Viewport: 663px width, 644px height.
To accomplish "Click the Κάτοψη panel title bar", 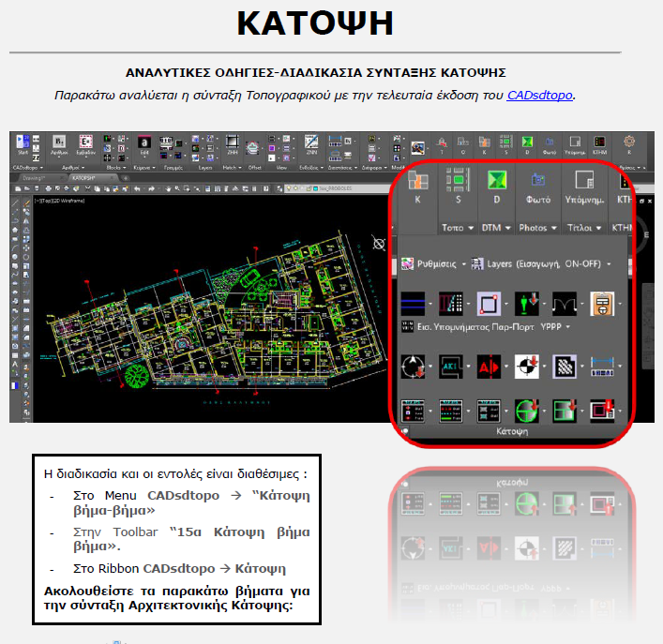I will click(512, 431).
